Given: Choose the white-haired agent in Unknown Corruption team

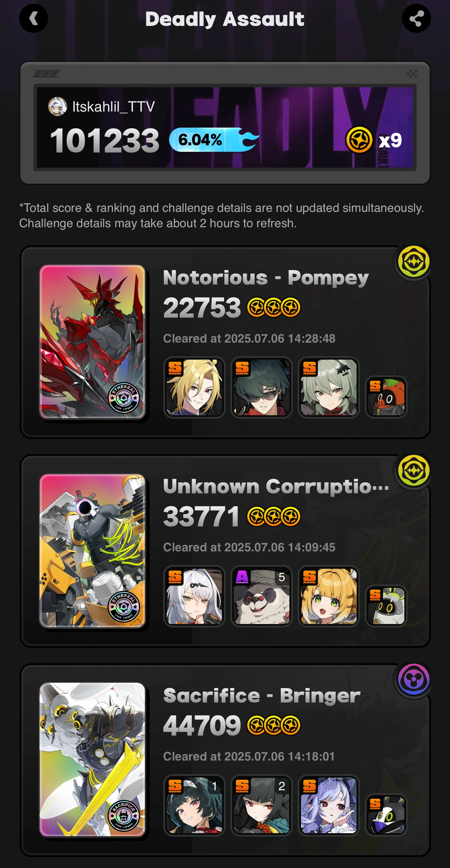Looking at the screenshot, I should pyautogui.click(x=194, y=596).
